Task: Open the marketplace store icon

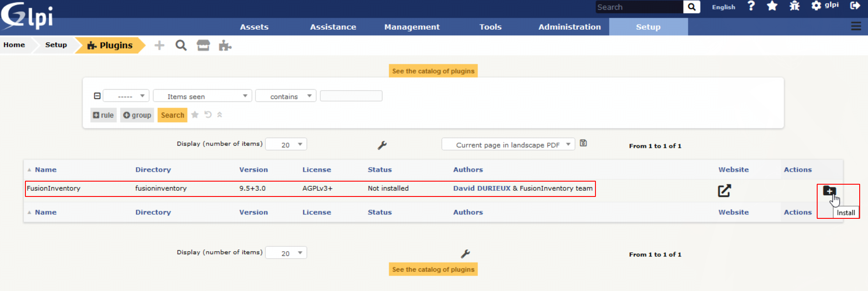Action: pyautogui.click(x=203, y=46)
